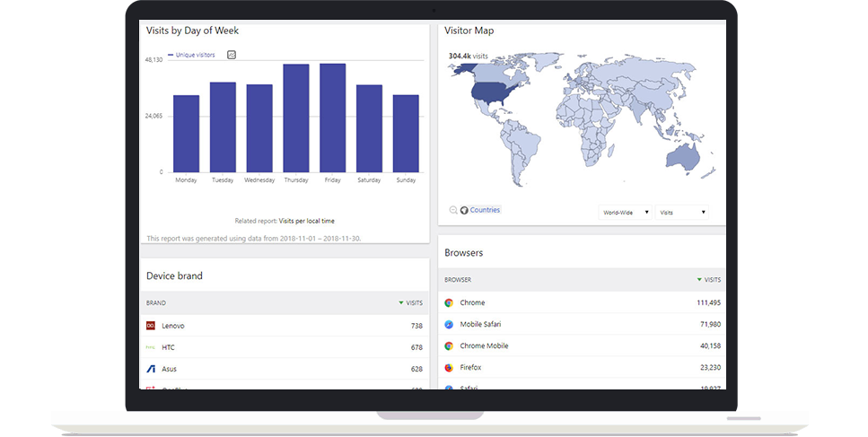868x437 pixels.
Task: Click the HTC brand logo
Action: tap(151, 347)
